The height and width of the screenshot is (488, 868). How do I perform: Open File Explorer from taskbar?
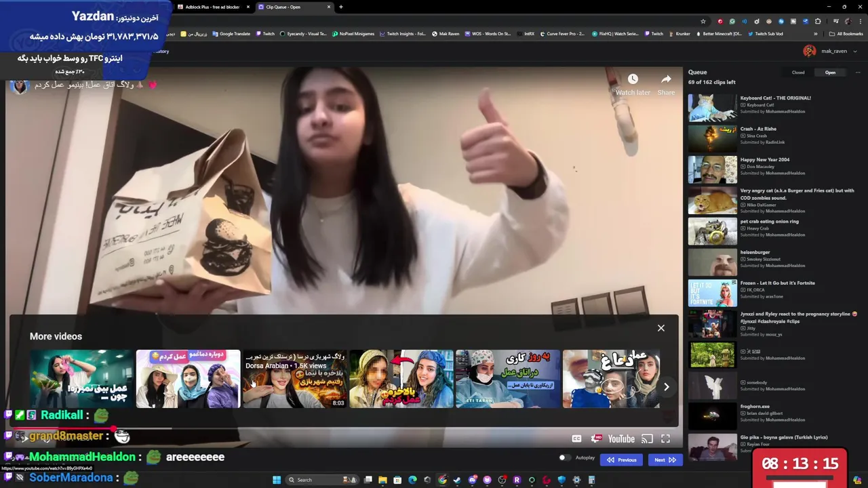[x=382, y=480]
